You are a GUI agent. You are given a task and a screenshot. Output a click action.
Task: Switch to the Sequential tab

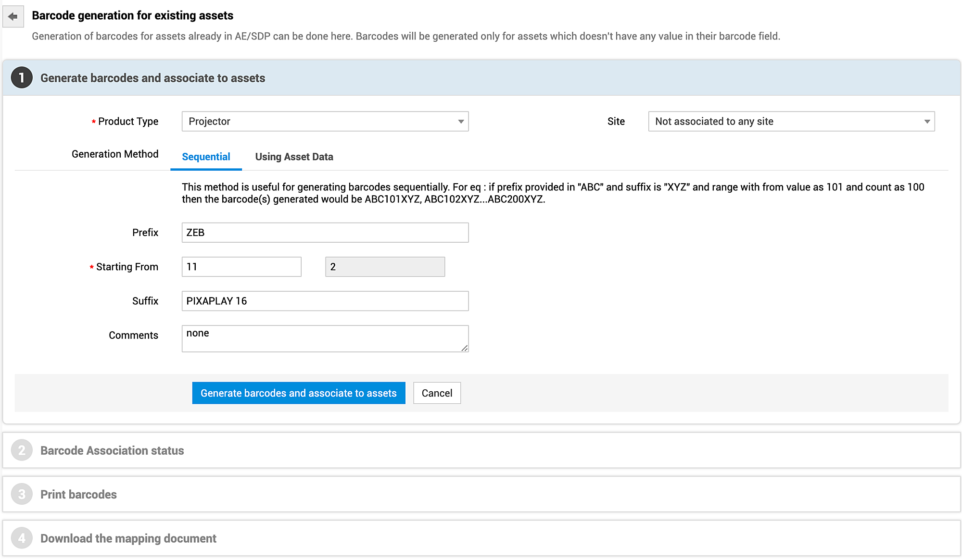tap(206, 157)
